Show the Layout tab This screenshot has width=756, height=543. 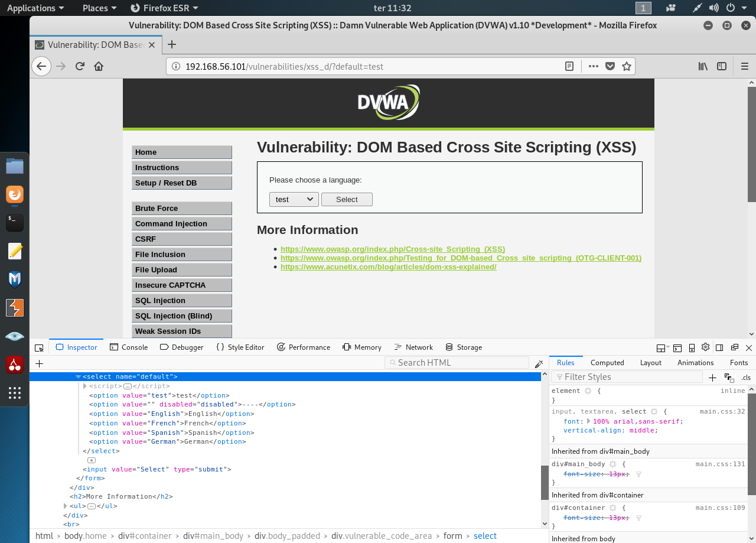(x=651, y=363)
